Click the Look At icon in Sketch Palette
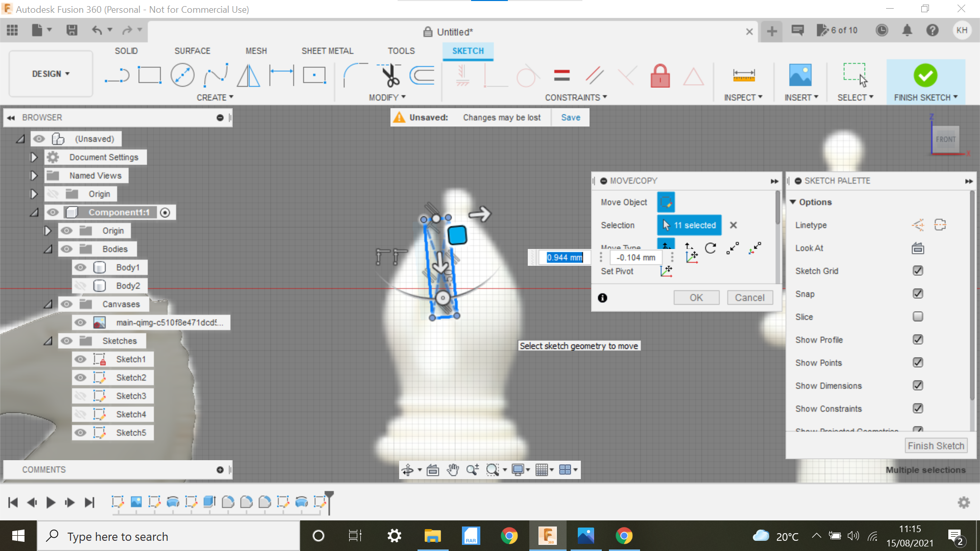Viewport: 980px width, 551px height. coord(917,248)
